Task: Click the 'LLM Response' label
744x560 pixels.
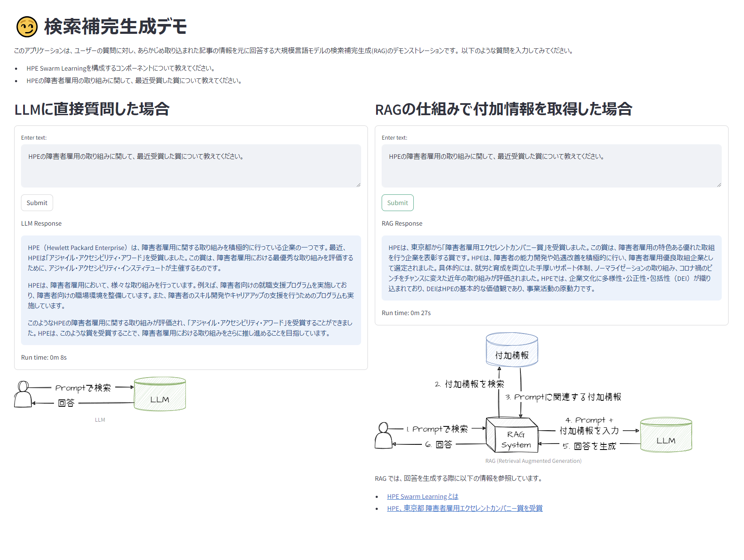Action: [x=42, y=223]
